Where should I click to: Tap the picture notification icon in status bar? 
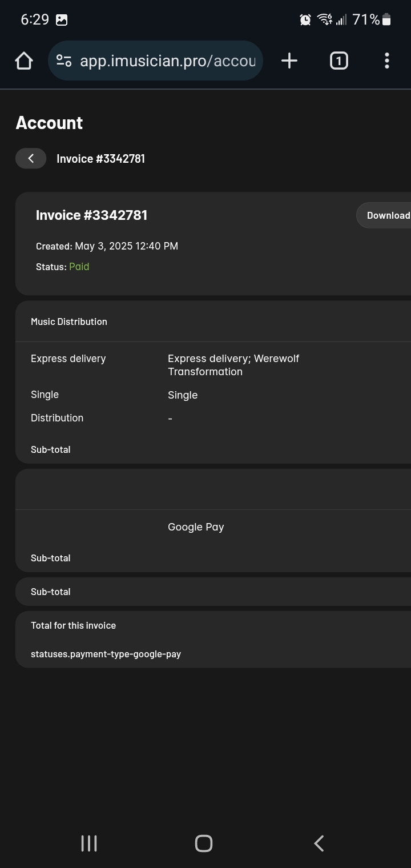pos(62,20)
